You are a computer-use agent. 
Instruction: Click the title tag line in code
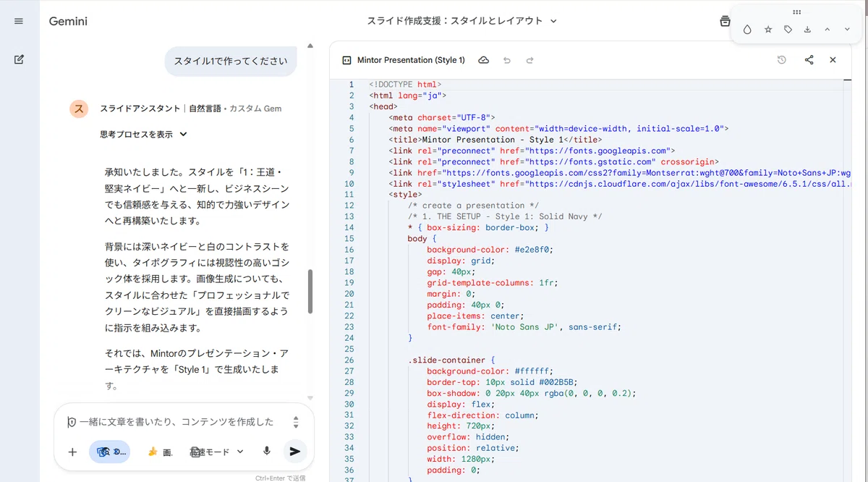click(495, 140)
